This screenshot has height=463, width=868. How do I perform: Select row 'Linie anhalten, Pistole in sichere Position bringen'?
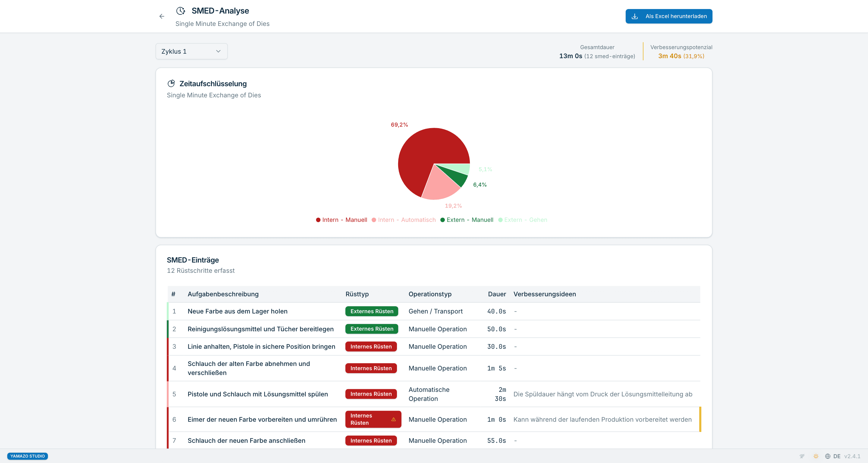click(x=434, y=346)
